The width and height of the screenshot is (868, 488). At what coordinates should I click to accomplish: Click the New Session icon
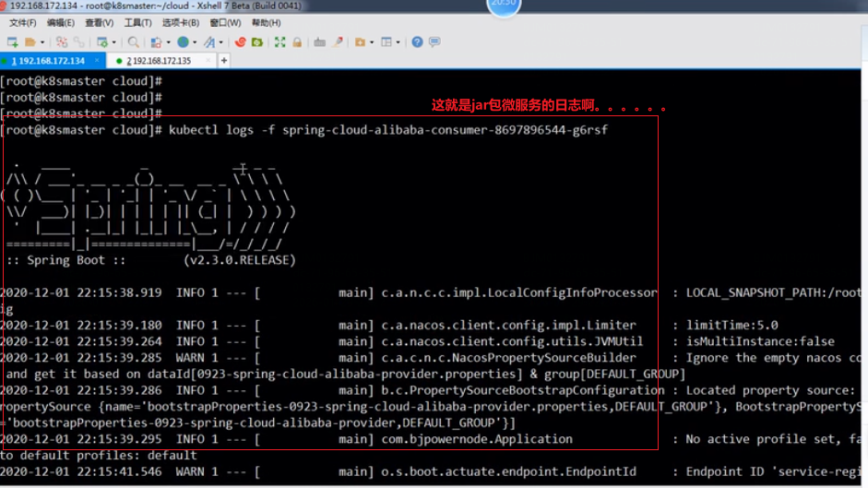[12, 42]
